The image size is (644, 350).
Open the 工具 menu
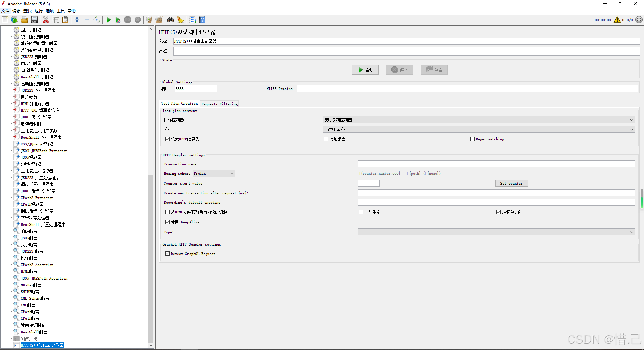pos(61,11)
